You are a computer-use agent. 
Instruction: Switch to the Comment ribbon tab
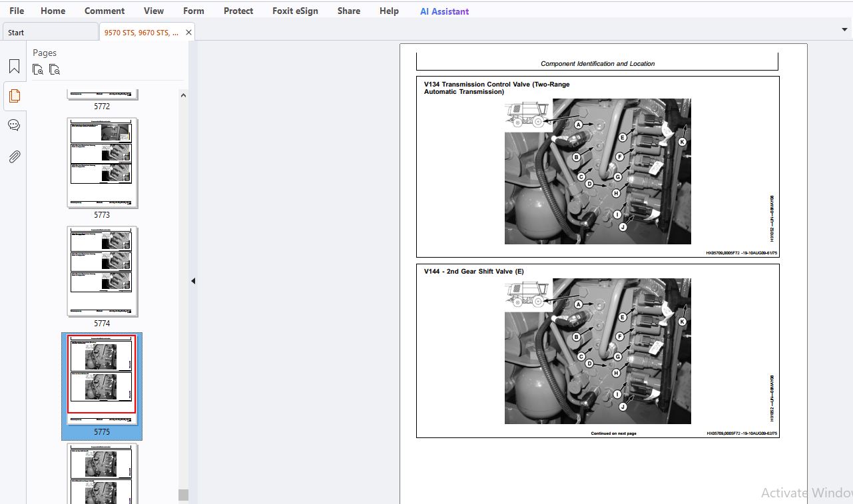(105, 11)
